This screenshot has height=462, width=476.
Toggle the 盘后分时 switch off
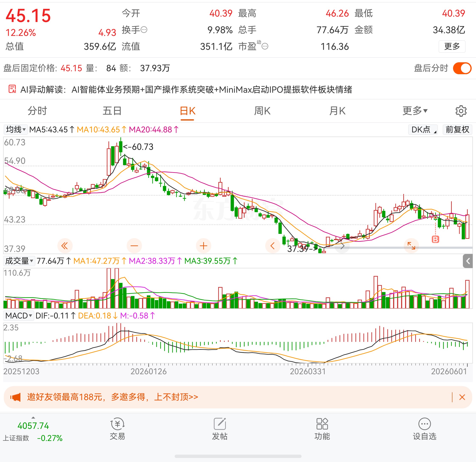(462, 68)
